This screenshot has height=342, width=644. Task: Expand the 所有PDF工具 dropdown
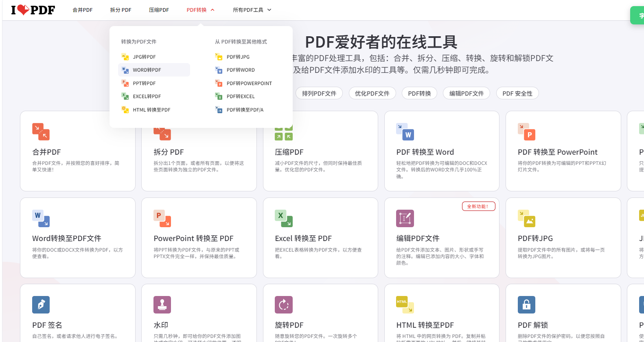click(x=252, y=10)
